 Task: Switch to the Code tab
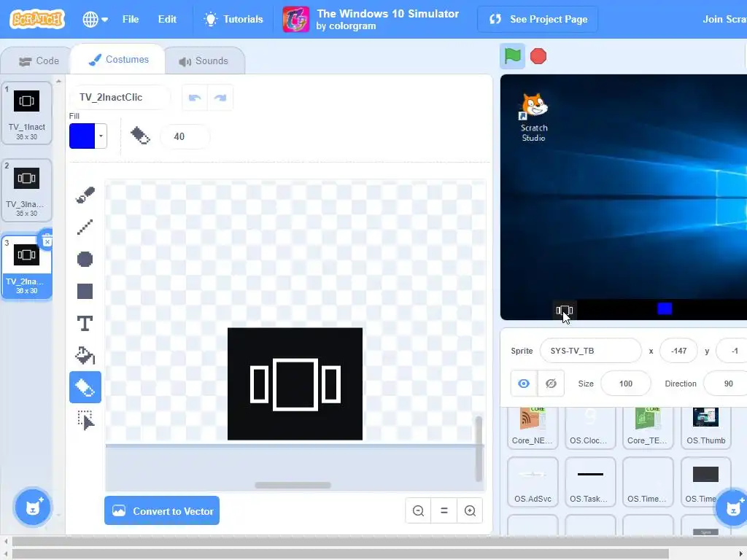pyautogui.click(x=38, y=61)
